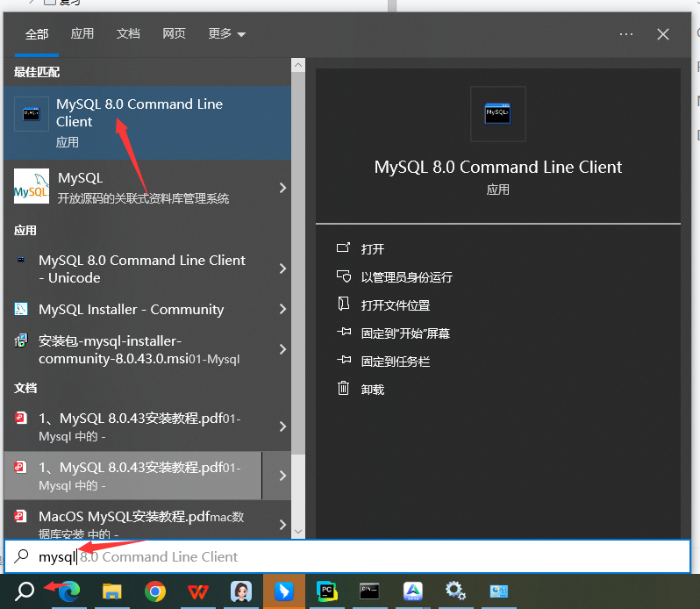Choose 卸载 to uninstall
The width and height of the screenshot is (700, 609).
pos(372,390)
